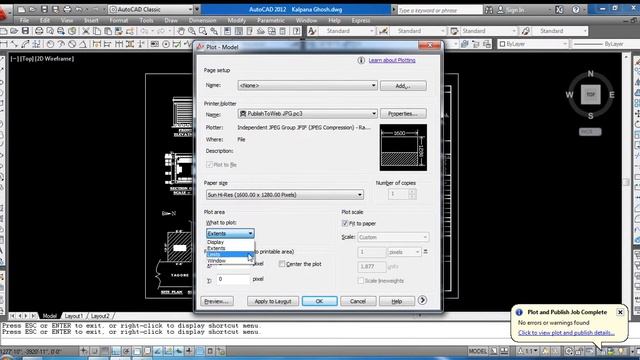The height and width of the screenshot is (360, 640).
Task: Click the Quick Access Save button
Action: point(44,9)
